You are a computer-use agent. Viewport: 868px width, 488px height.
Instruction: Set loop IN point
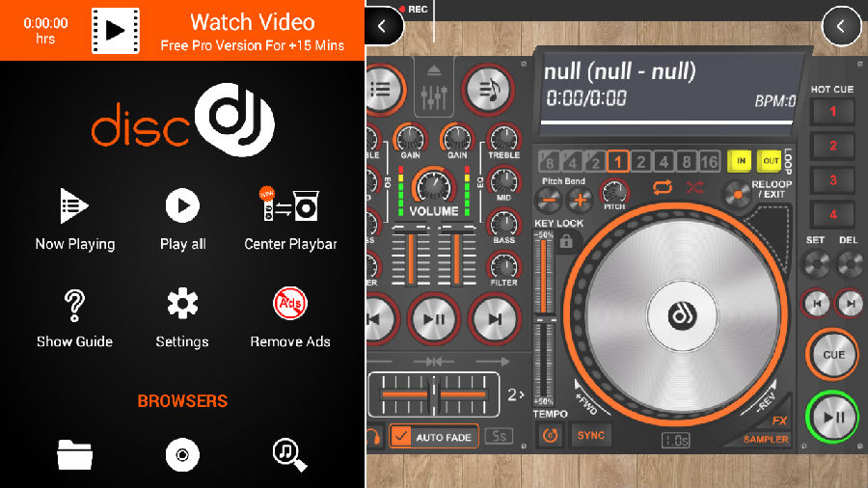coord(740,161)
